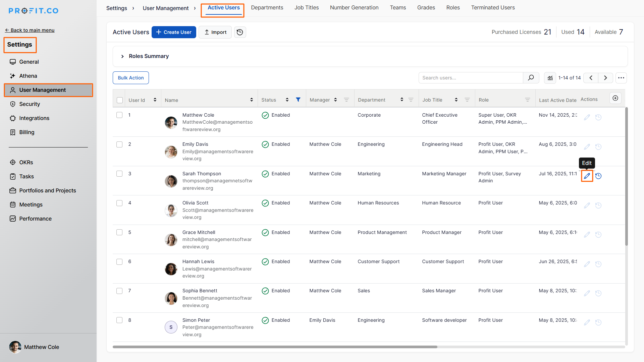Select checkbox for user Simon Peter
Viewport: 644px width, 362px height.
click(119, 320)
